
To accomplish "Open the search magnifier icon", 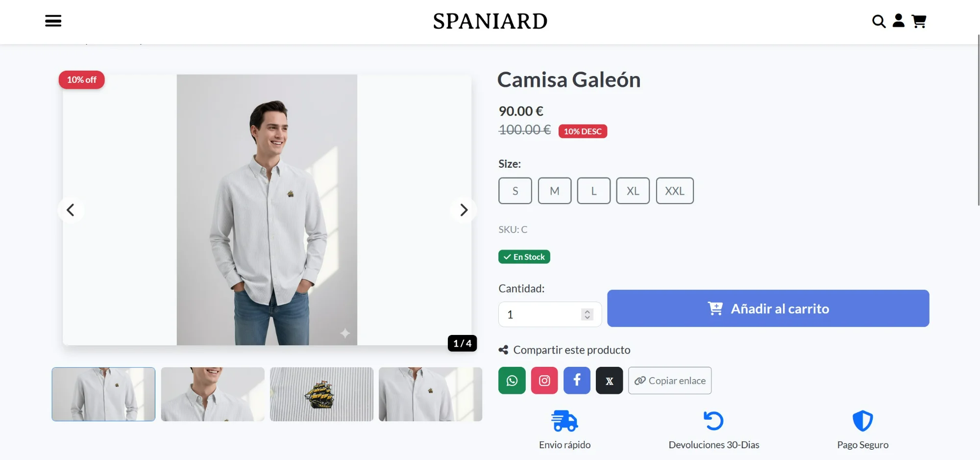I will 879,22.
